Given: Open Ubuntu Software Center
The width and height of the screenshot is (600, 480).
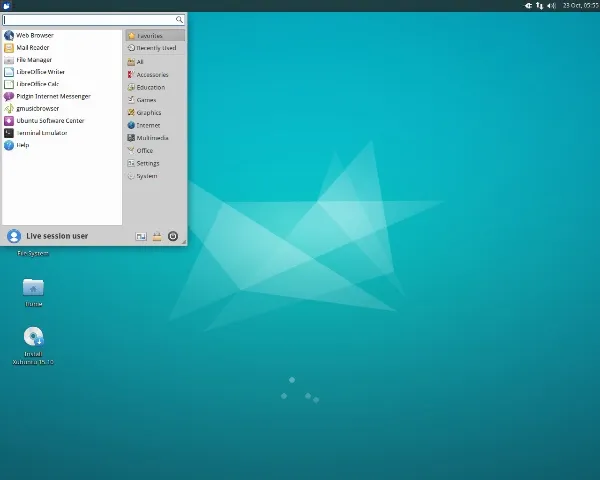Looking at the screenshot, I should click(x=49, y=120).
